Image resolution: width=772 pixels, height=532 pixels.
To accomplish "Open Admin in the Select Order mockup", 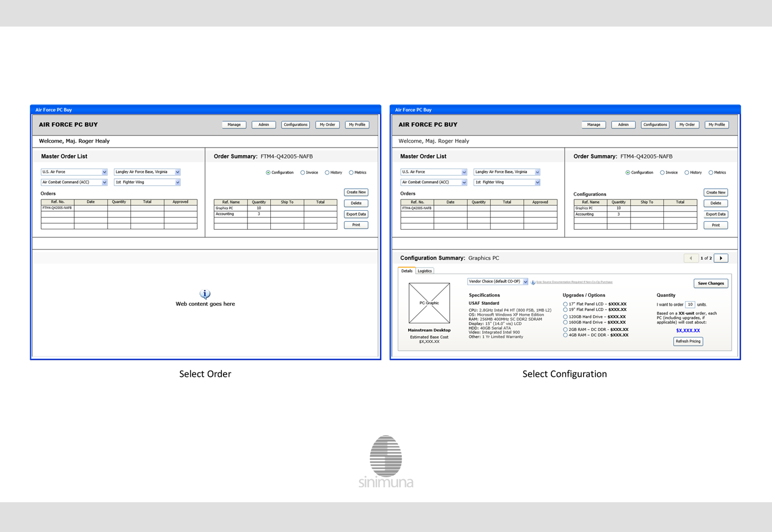I will click(264, 124).
